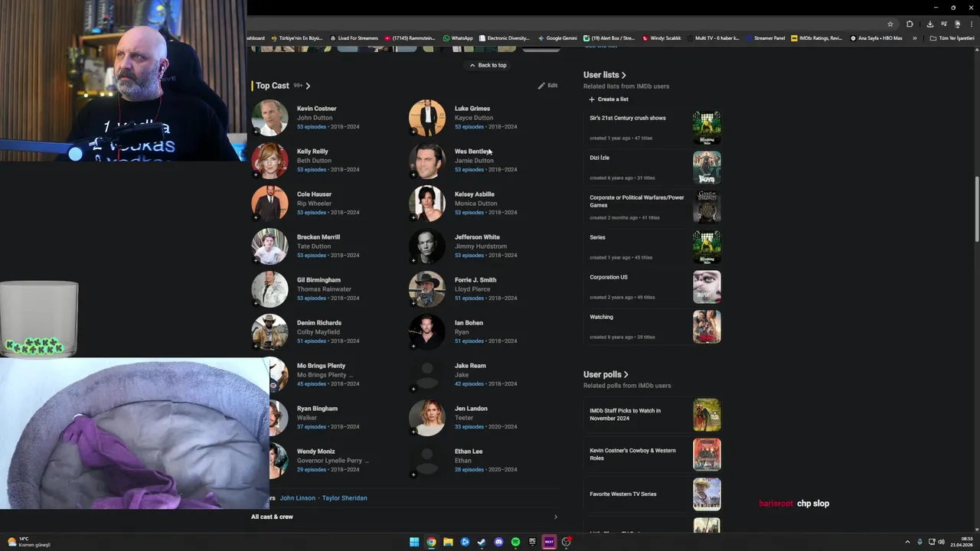Open Favorite Western TV Series poll
Viewport: 980px width, 551px height.
tap(623, 494)
